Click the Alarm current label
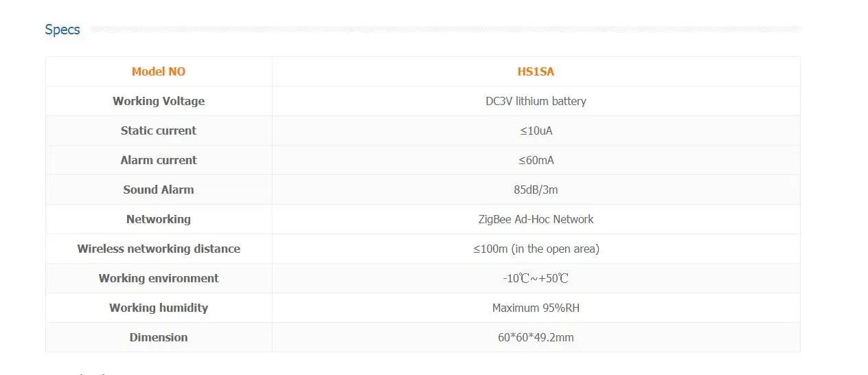Viewport: 868px width, 375px height. pyautogui.click(x=159, y=160)
